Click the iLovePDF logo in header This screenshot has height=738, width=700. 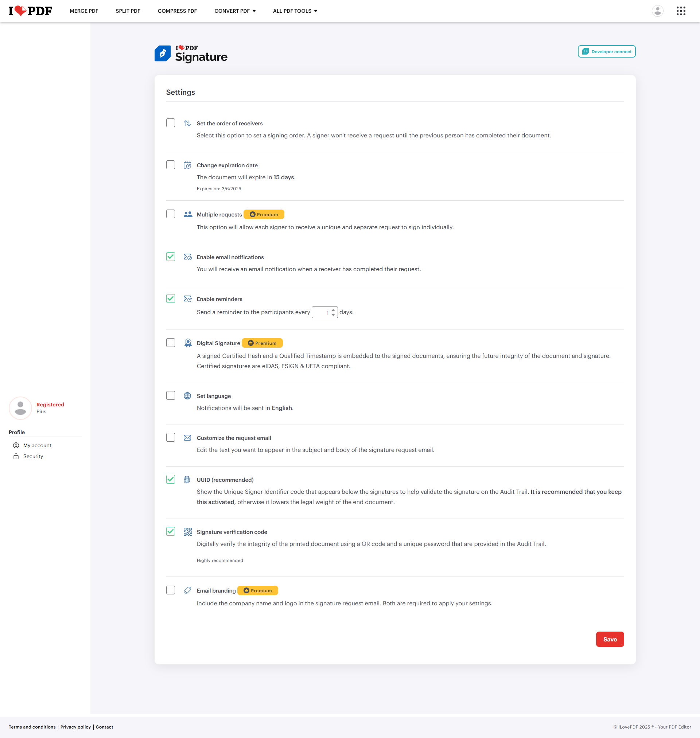(x=30, y=11)
